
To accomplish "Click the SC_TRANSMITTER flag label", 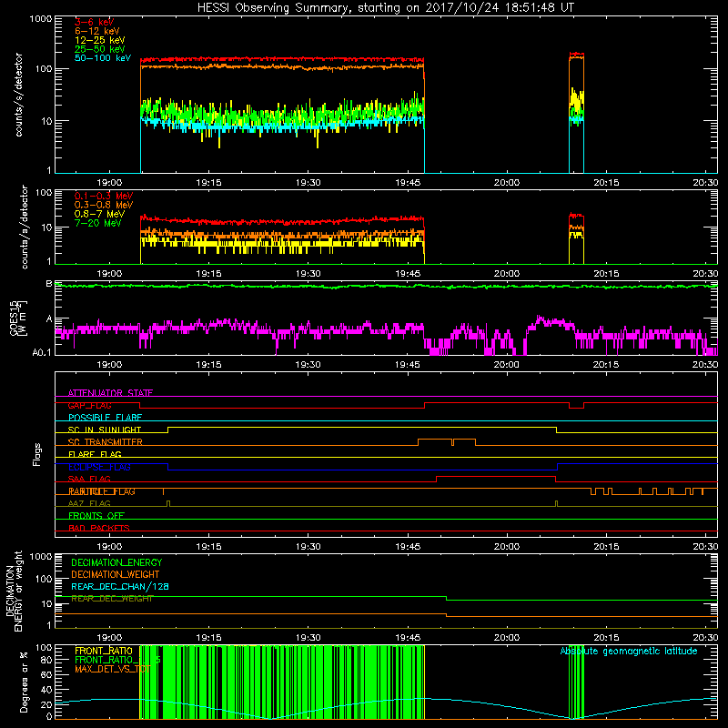I will click(106, 441).
